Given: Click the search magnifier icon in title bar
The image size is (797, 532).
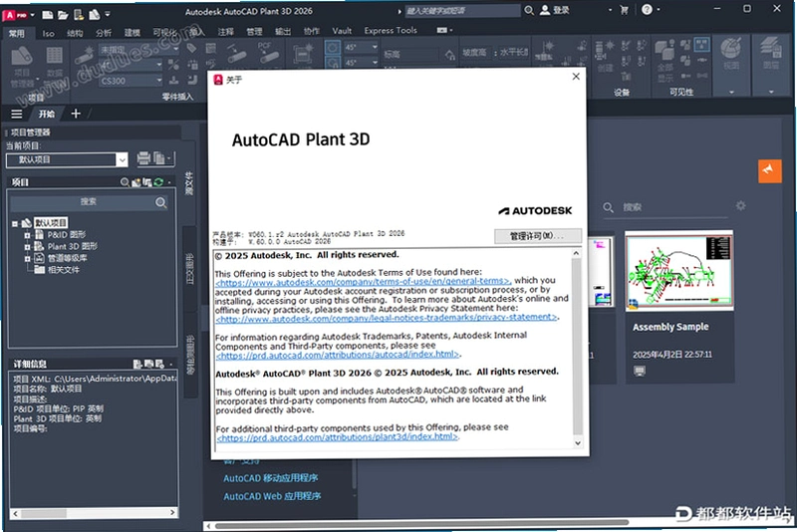Looking at the screenshot, I should pos(529,10).
